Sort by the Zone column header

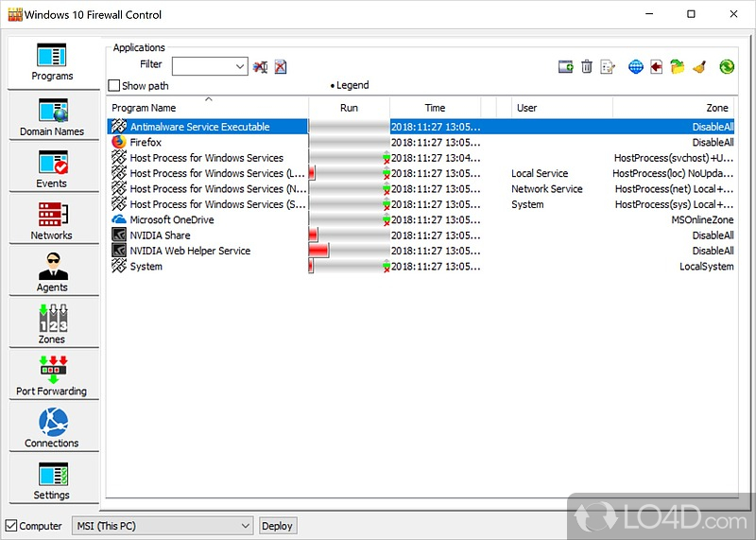tap(674, 108)
